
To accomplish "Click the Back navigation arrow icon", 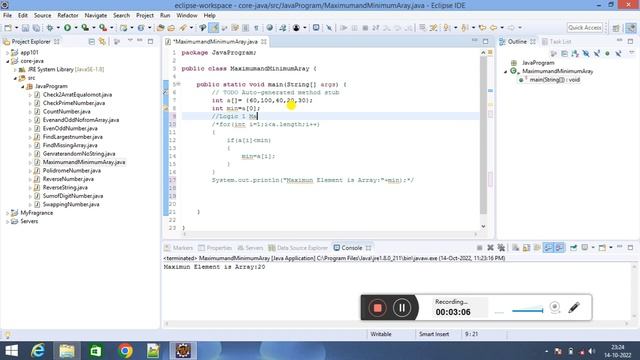I will point(493,28).
